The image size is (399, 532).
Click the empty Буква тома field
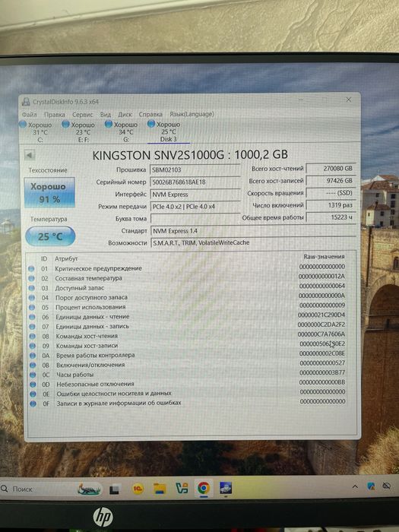pyautogui.click(x=195, y=219)
